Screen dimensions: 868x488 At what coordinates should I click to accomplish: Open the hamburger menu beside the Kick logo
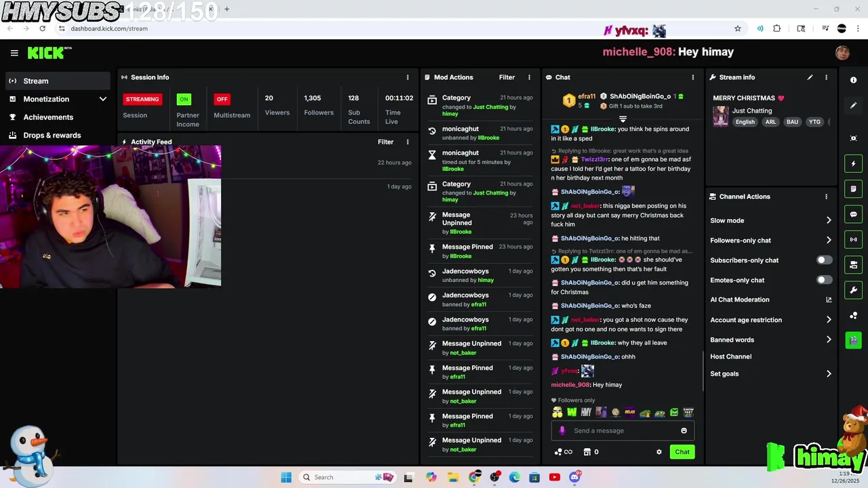coord(14,53)
